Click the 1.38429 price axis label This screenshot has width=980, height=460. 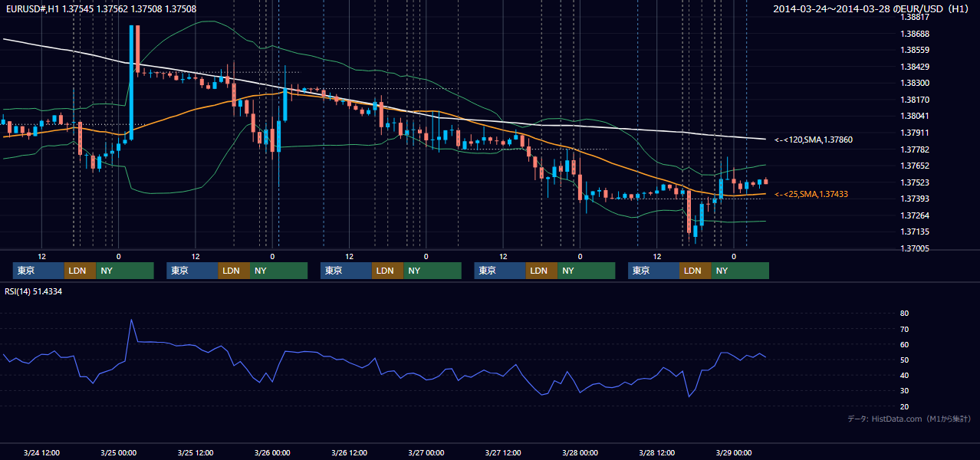coord(915,67)
